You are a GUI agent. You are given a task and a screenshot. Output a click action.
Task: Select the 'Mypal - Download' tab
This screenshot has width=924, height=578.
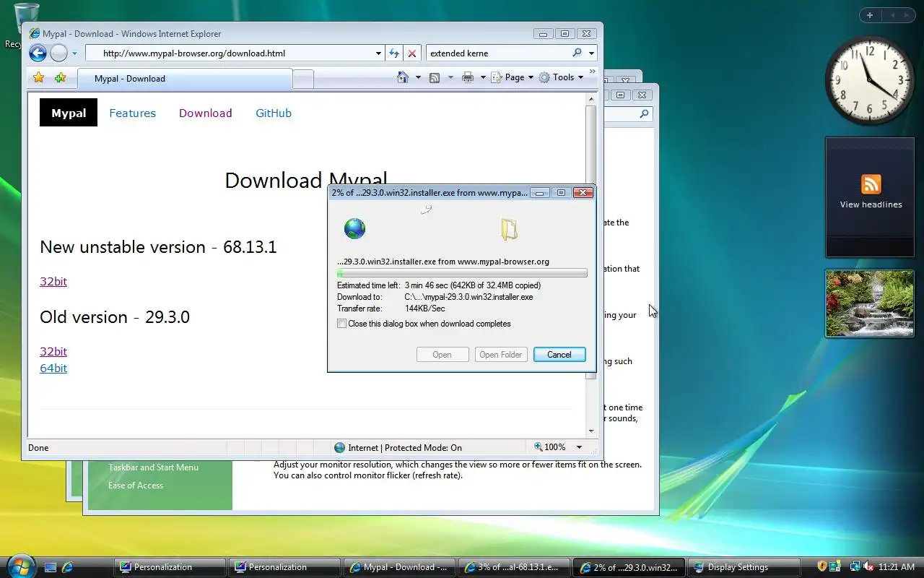pyautogui.click(x=184, y=79)
